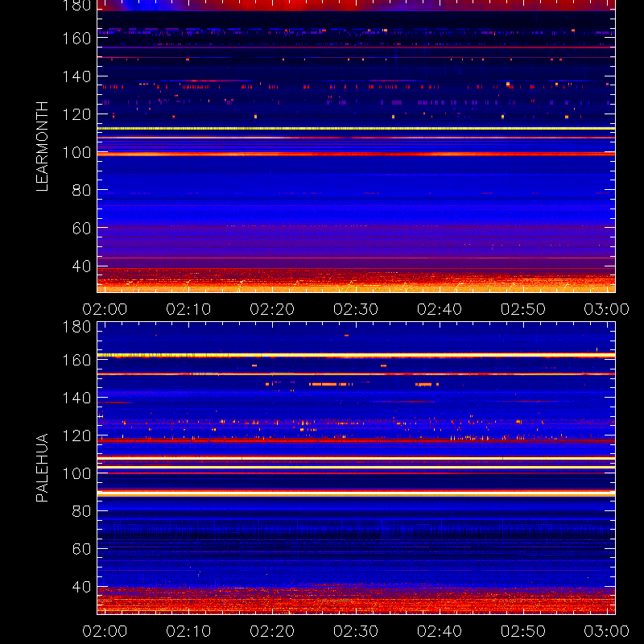This screenshot has width=644, height=644.
Task: Click the thick bright band near 90 in Palehua plot
Action: [x=356, y=493]
